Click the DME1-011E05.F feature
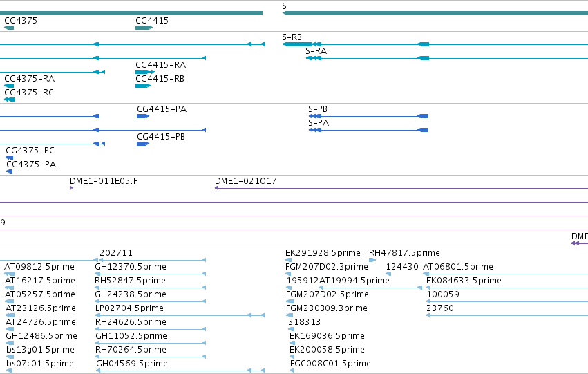Screen dimensions: 588x374 (x=104, y=181)
